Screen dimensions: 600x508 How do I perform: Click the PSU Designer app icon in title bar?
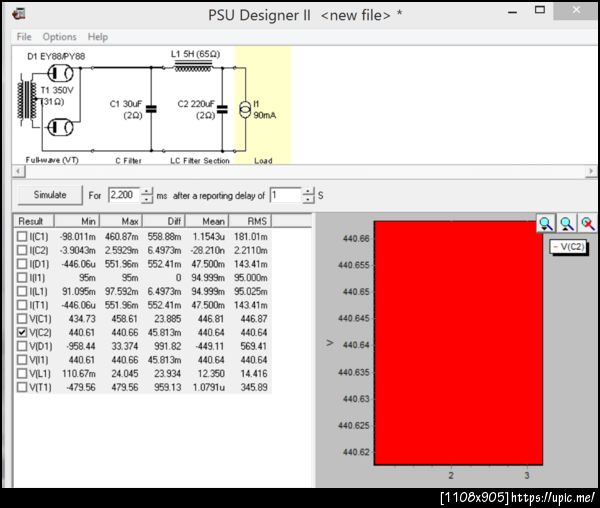tap(19, 14)
